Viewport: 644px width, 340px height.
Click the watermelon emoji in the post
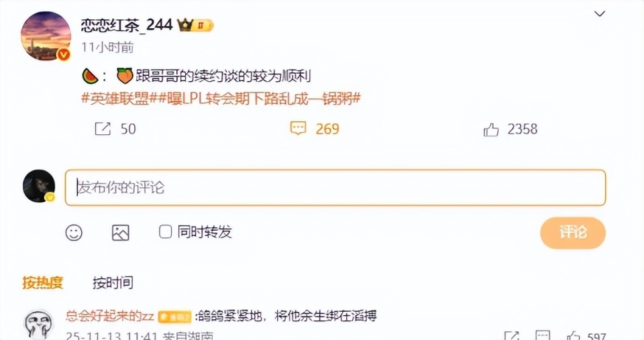(x=90, y=76)
